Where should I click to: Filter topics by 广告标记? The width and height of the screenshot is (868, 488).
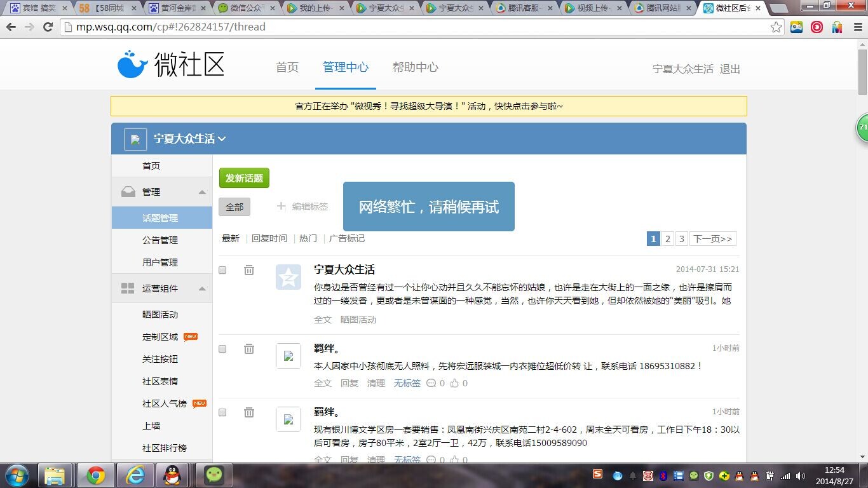(347, 238)
